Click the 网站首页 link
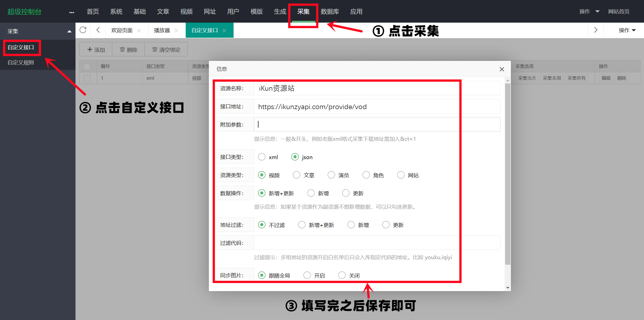The width and height of the screenshot is (644, 320). pos(619,12)
